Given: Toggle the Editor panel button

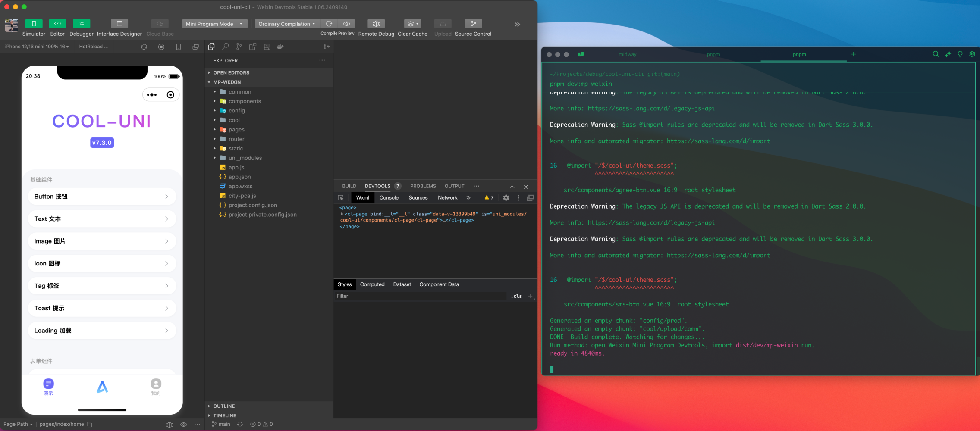Looking at the screenshot, I should [57, 24].
